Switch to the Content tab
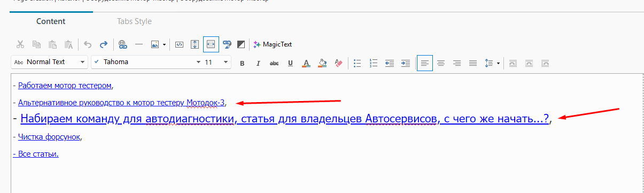 pyautogui.click(x=51, y=21)
